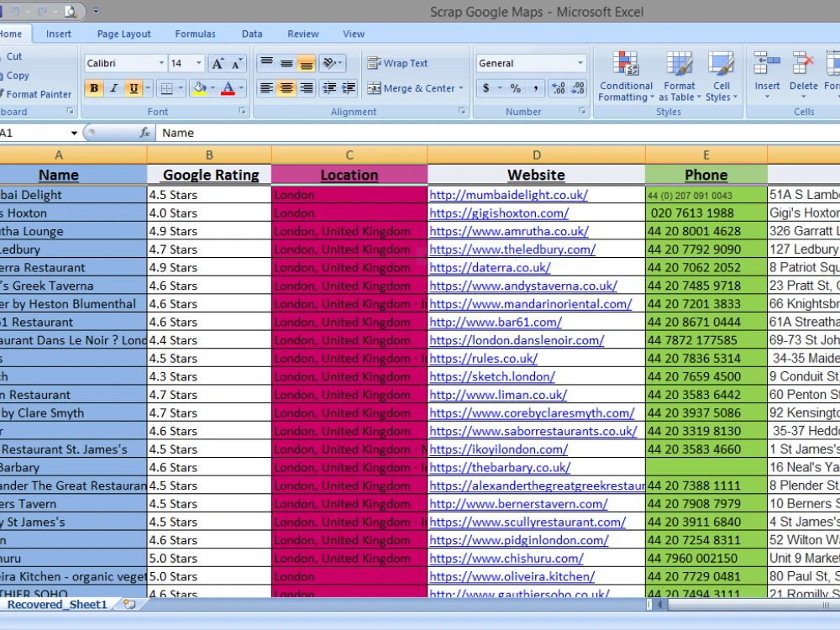This screenshot has height=630, width=840.
Task: Open Format as Table
Action: [x=680, y=76]
